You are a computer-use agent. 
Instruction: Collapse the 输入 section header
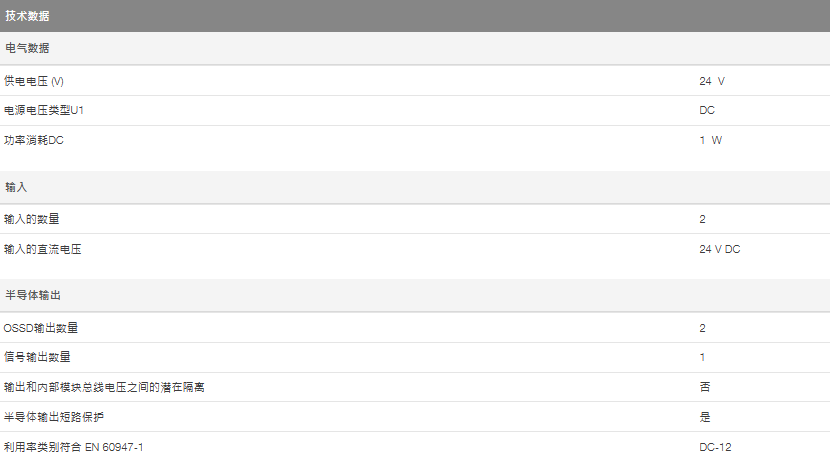tap(15, 187)
